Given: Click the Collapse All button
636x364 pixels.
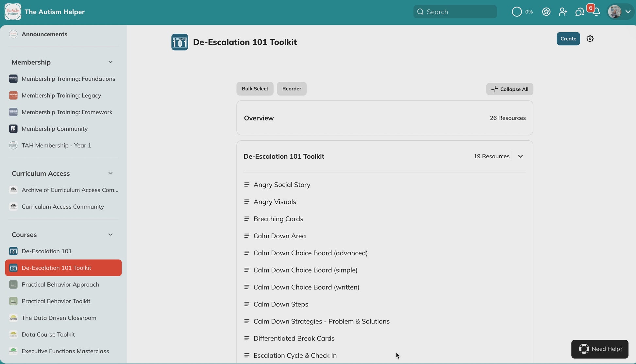Looking at the screenshot, I should coord(510,89).
